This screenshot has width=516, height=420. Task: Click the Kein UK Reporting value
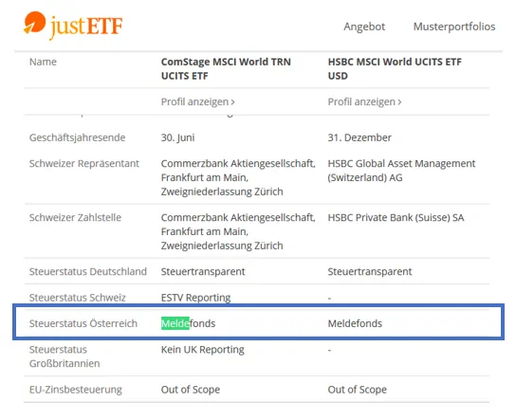[x=202, y=350]
